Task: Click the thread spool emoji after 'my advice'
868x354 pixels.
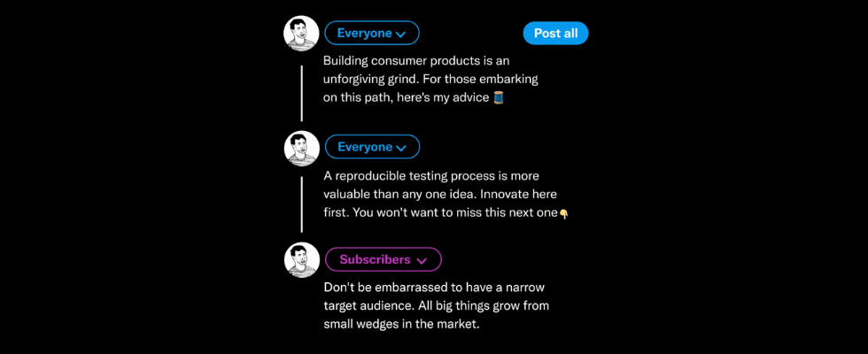Action: coord(499,97)
